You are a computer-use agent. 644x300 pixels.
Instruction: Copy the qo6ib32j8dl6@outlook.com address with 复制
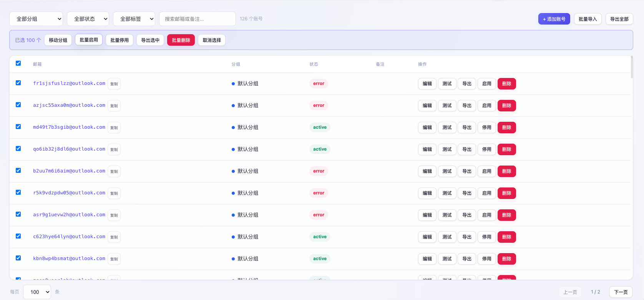114,149
